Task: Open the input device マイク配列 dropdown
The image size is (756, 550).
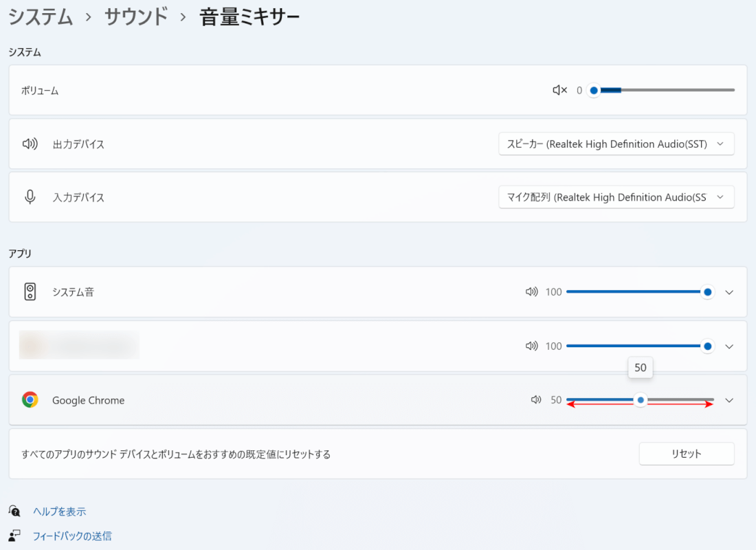Action: 616,197
